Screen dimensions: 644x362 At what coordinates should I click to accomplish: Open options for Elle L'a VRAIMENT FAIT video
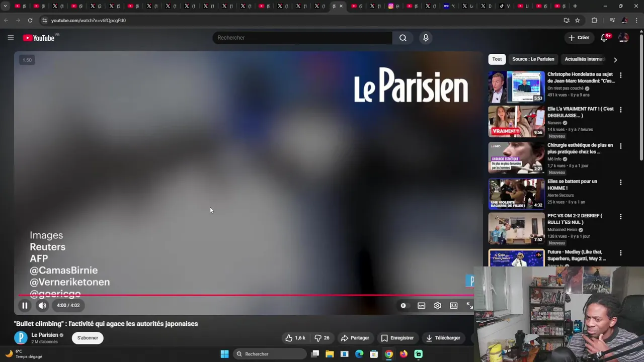pos(620,110)
